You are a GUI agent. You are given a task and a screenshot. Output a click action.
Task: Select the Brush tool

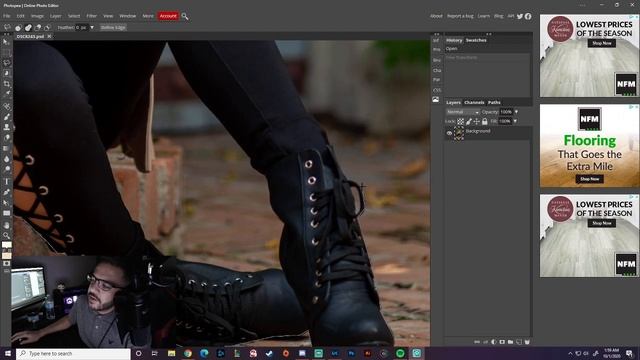(x=6, y=117)
